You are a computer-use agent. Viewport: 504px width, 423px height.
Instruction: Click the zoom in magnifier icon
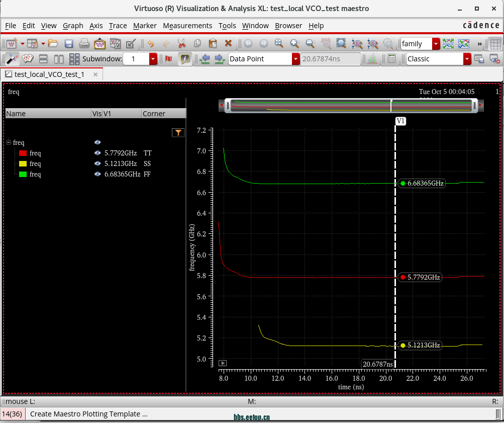295,43
